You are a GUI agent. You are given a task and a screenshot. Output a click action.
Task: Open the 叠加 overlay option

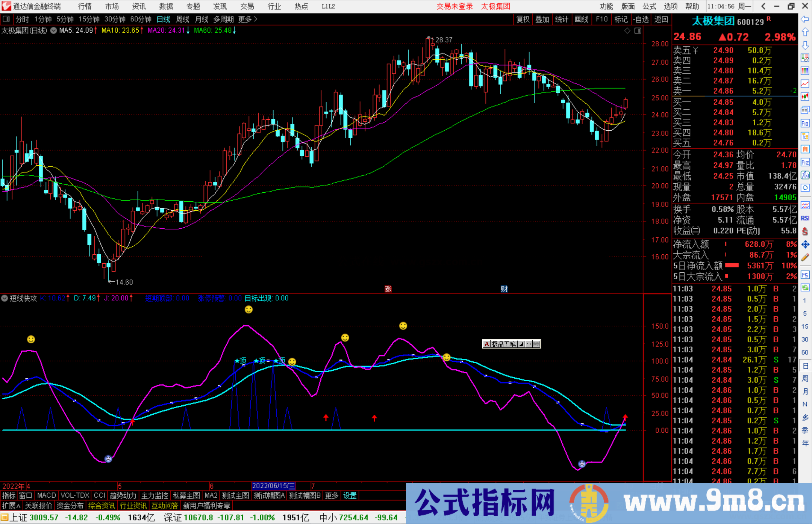click(x=542, y=19)
